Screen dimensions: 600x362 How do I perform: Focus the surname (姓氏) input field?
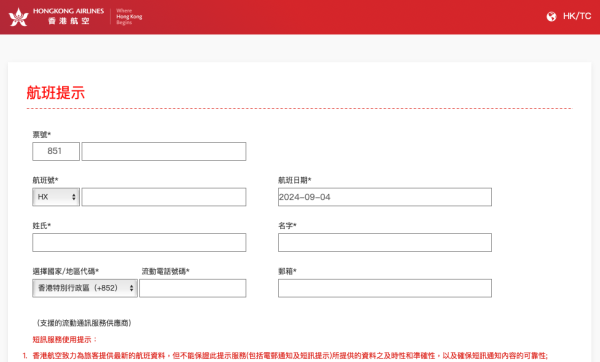[x=139, y=242]
